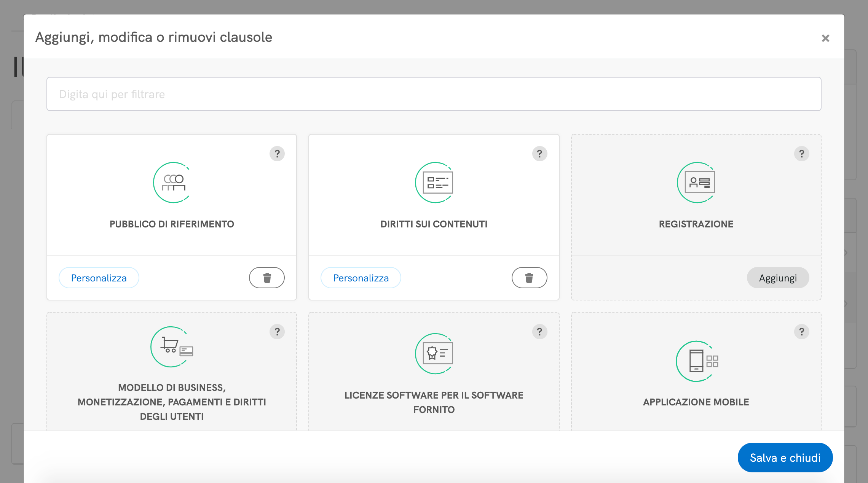This screenshot has width=868, height=483.
Task: Add the Registrazione clause with Aggiungi
Action: (x=778, y=278)
